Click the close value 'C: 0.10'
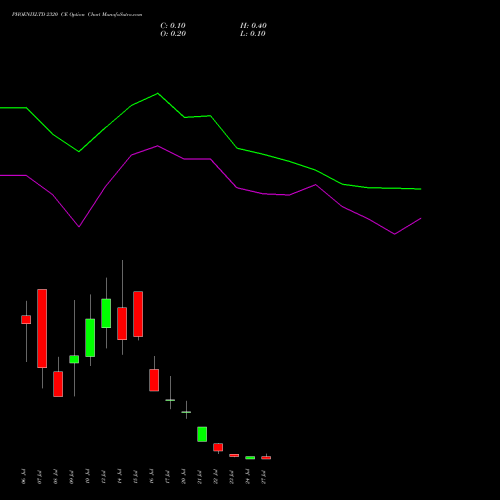 (173, 26)
